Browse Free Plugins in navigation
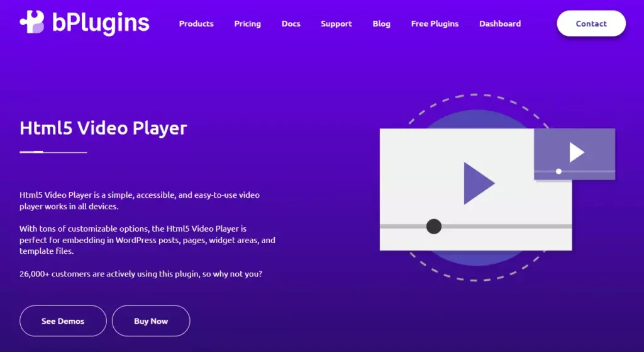 [435, 24]
